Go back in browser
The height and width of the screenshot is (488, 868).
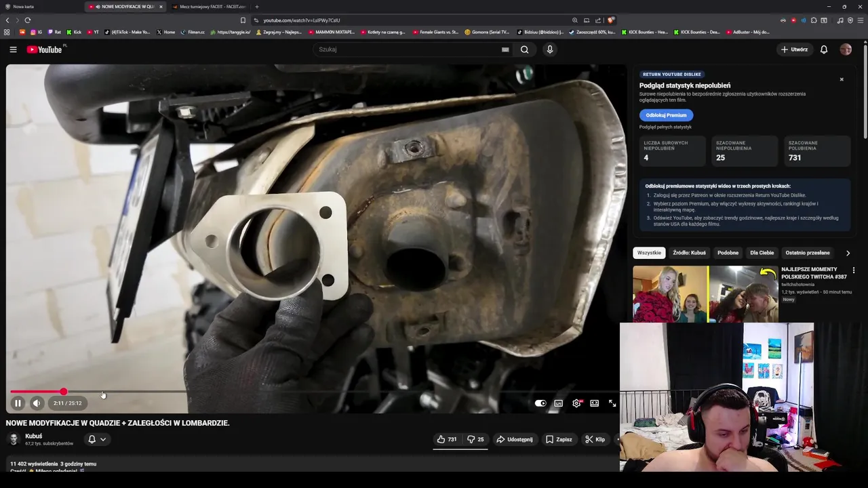7,20
